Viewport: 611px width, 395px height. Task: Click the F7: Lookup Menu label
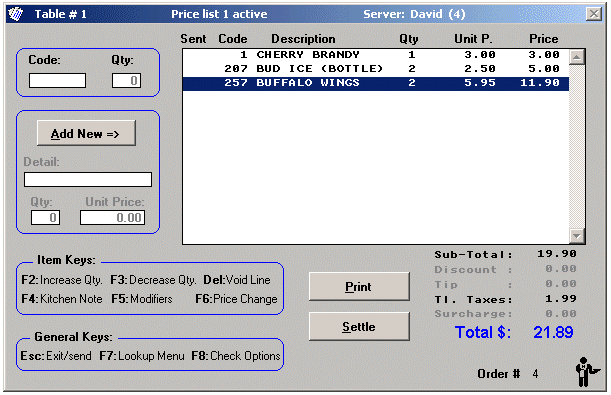pos(142,356)
